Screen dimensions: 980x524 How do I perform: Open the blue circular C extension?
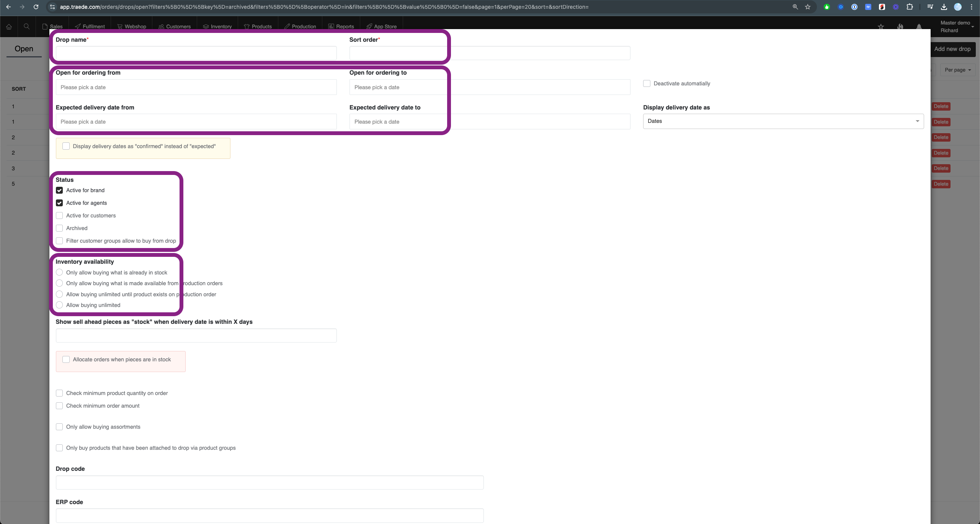(x=841, y=7)
